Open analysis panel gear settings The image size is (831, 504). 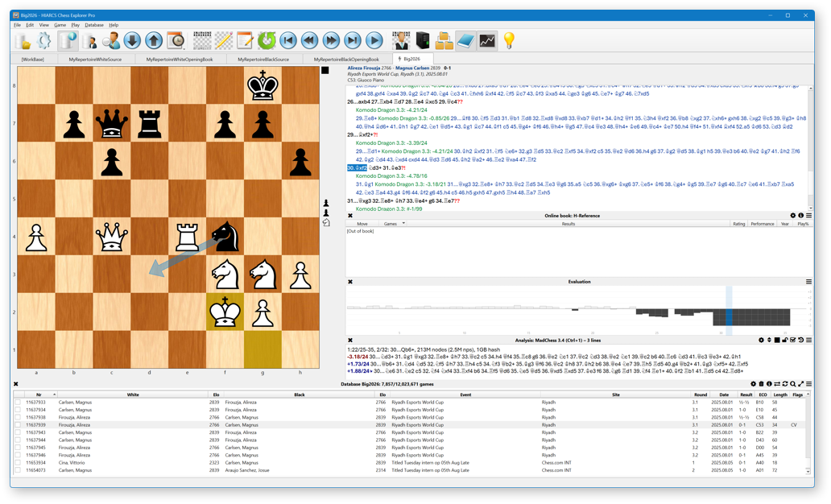(761, 341)
